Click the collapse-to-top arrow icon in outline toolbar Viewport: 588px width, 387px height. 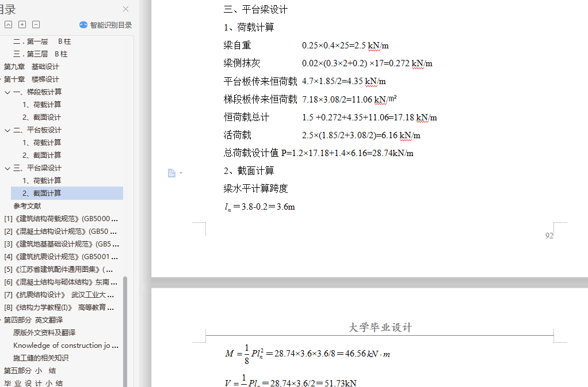click(8, 25)
